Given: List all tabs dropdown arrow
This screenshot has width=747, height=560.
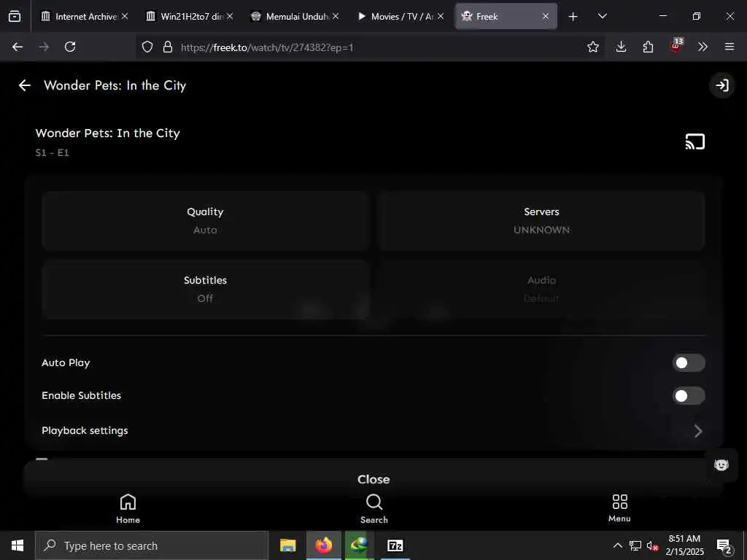Looking at the screenshot, I should coord(602,16).
